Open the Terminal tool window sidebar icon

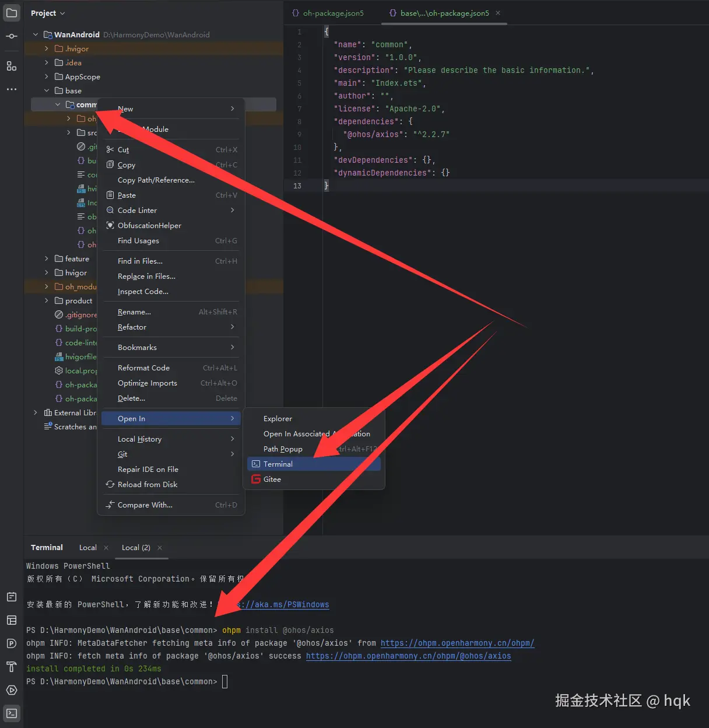(x=12, y=713)
